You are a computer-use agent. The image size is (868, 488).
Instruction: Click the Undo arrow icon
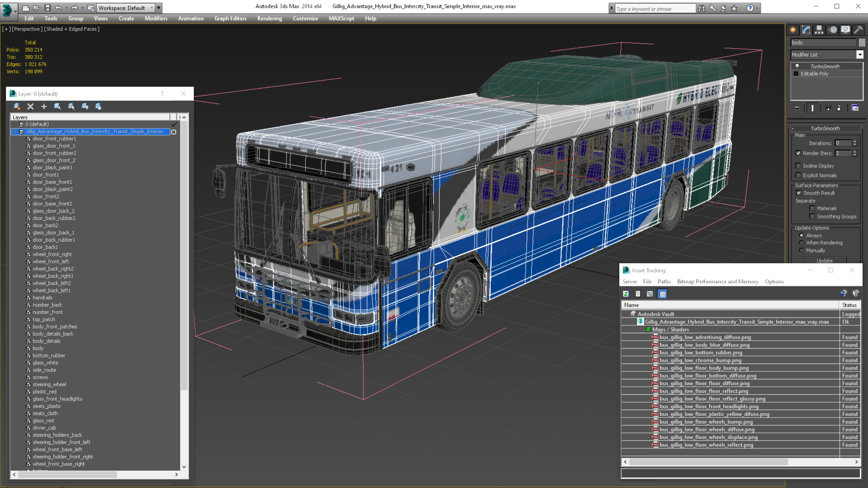58,8
